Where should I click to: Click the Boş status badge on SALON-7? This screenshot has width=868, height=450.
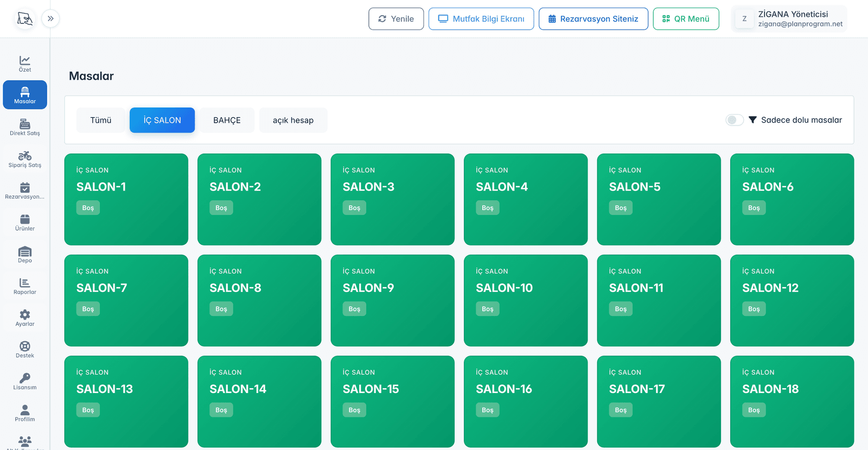point(88,309)
